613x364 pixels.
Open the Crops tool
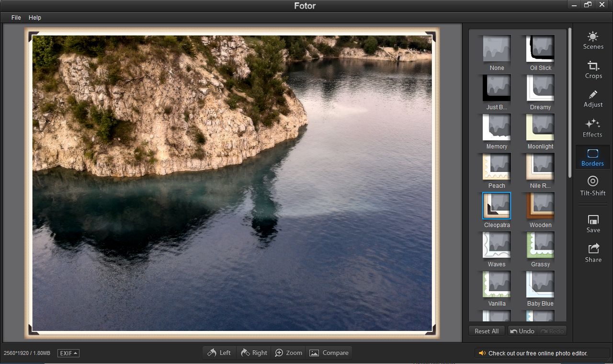coord(593,69)
